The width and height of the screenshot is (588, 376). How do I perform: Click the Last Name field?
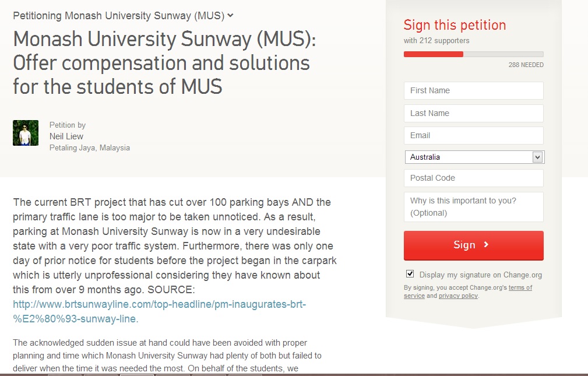(474, 113)
